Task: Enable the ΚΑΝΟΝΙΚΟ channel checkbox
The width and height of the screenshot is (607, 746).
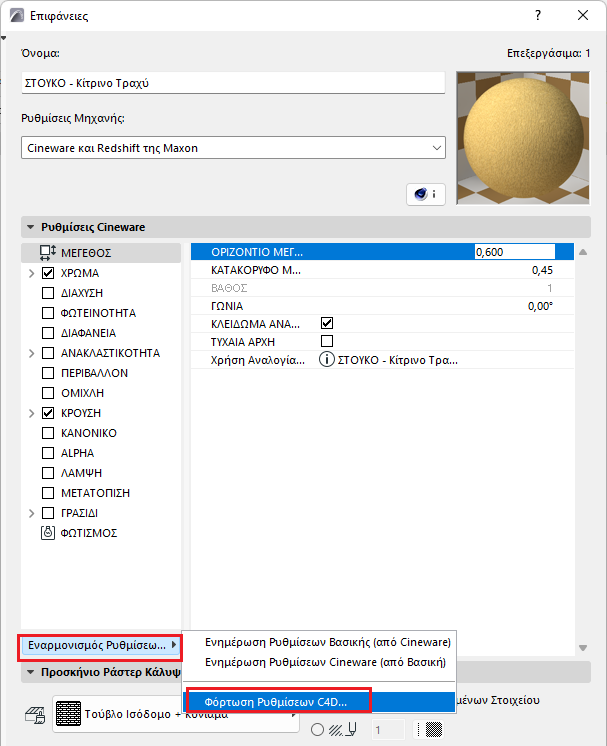Action: click(x=48, y=433)
